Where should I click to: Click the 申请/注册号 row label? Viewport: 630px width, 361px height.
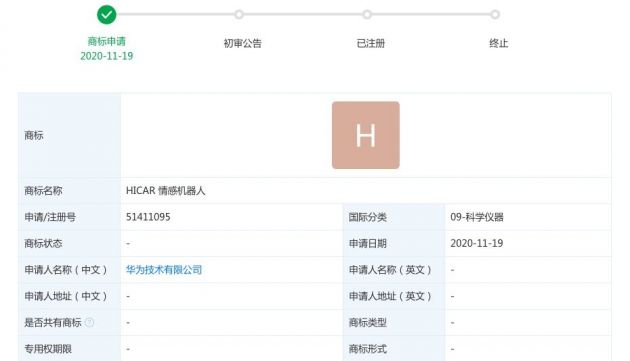(50, 217)
